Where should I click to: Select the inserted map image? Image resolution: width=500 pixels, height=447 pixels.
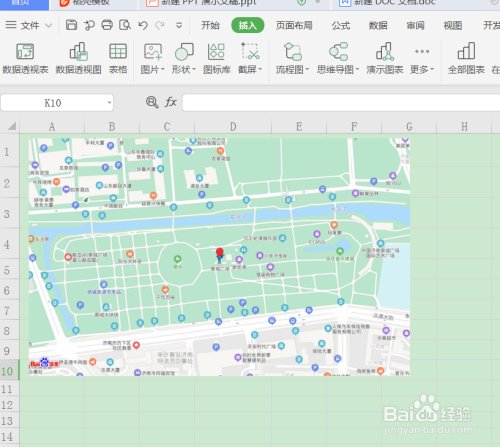coord(219,257)
